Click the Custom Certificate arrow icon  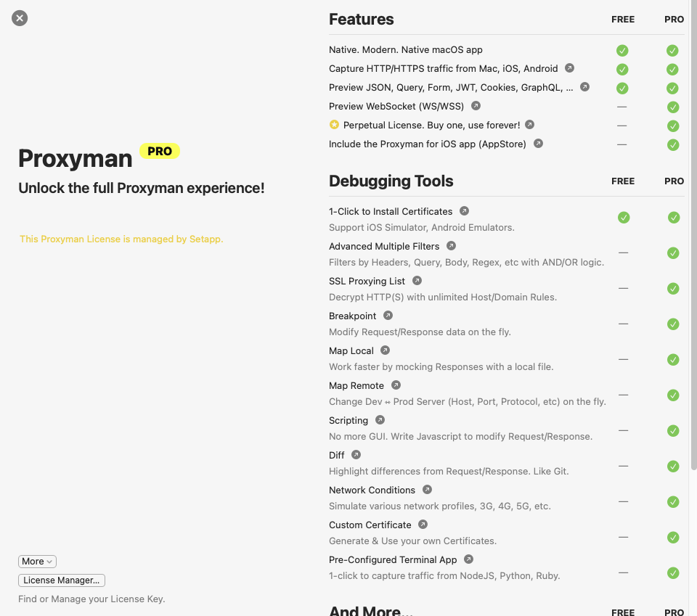pyautogui.click(x=423, y=525)
